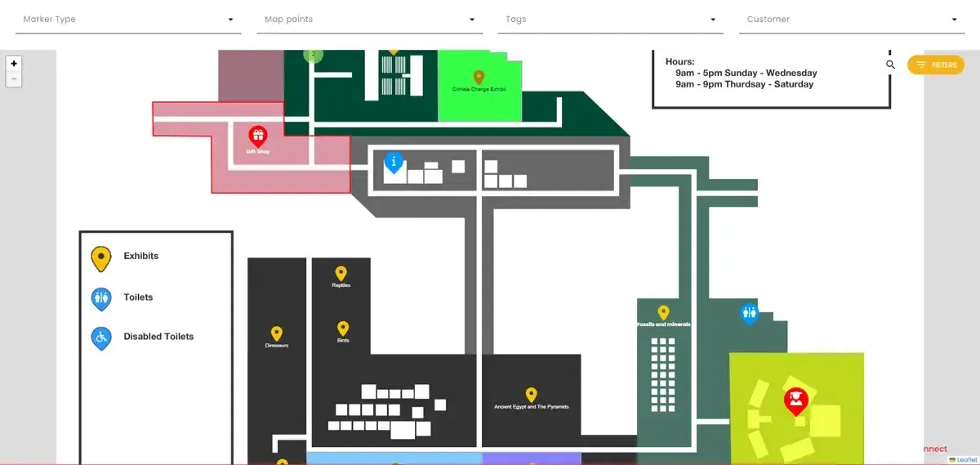The height and width of the screenshot is (465, 980).
Task: Select the Fossils and minerals marker
Action: pyautogui.click(x=663, y=313)
